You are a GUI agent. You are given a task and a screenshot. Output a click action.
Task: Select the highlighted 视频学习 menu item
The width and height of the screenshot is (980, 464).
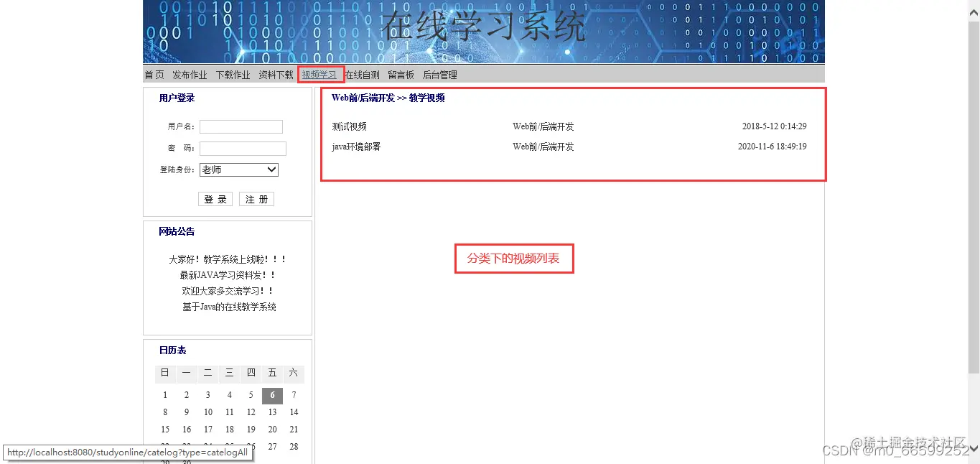320,74
